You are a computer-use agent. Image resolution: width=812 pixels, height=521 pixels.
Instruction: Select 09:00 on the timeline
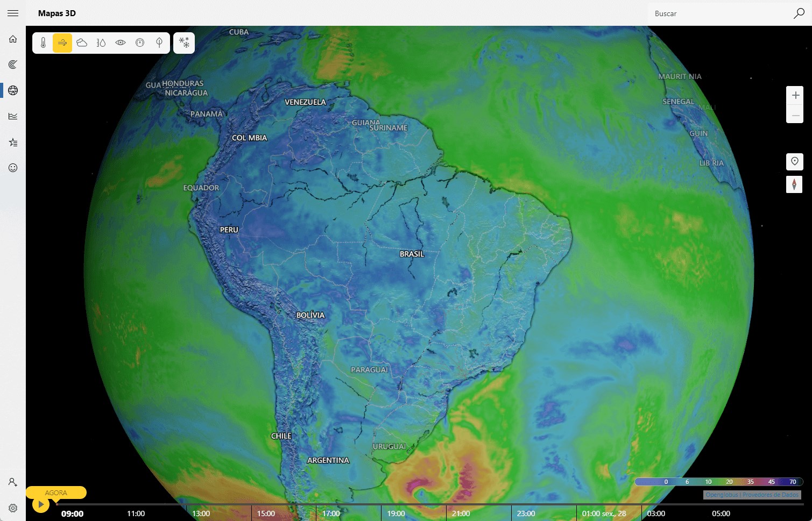coord(72,513)
